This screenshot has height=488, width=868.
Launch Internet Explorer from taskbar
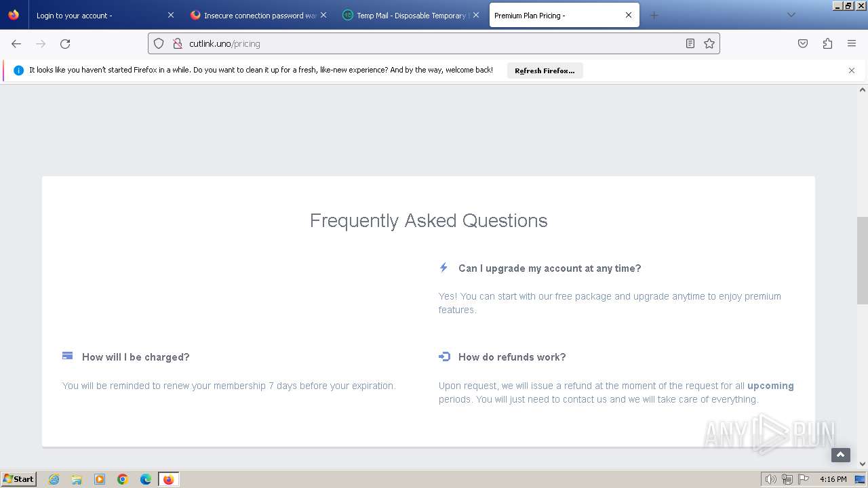(54, 479)
